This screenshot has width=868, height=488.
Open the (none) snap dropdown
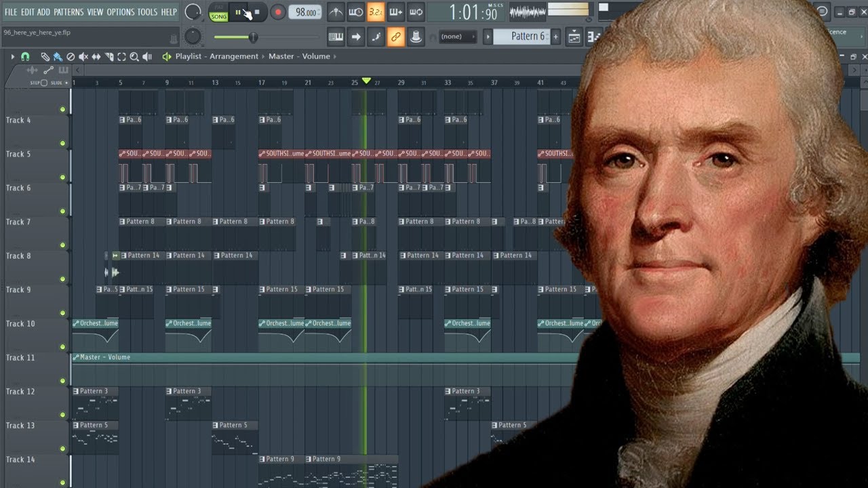pyautogui.click(x=458, y=37)
